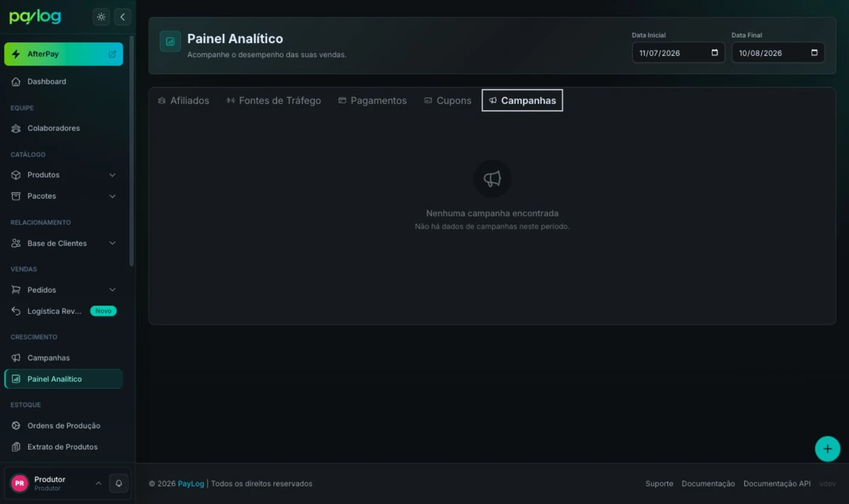Click the Data Inicial date field
849x504 pixels.
click(x=678, y=53)
